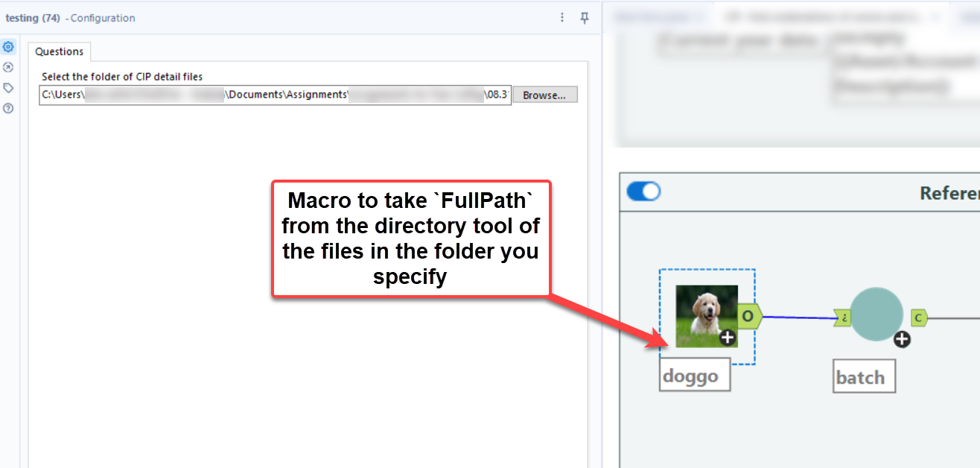Viewport: 980px width, 468px height.
Task: Open help via the question mark sidebar icon
Action: [9, 107]
